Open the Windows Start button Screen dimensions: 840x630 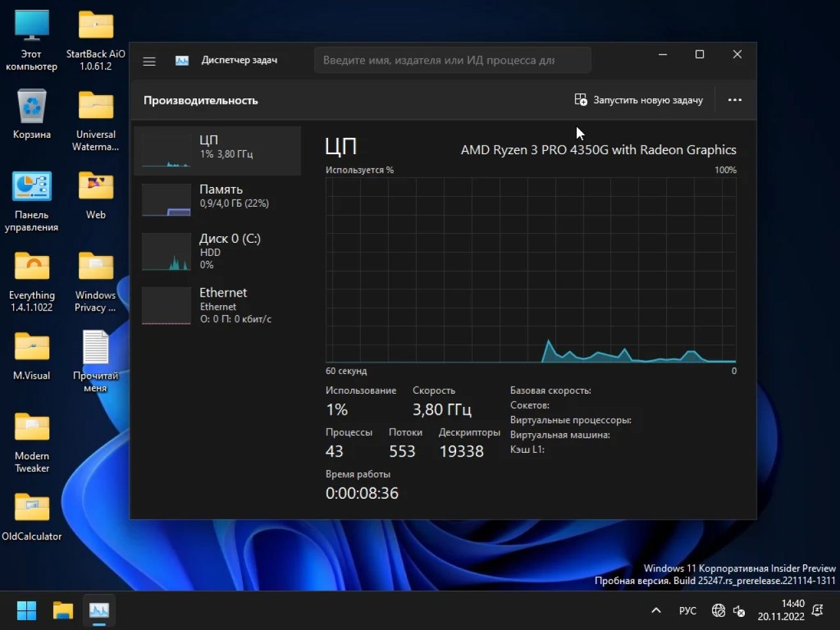(x=26, y=610)
